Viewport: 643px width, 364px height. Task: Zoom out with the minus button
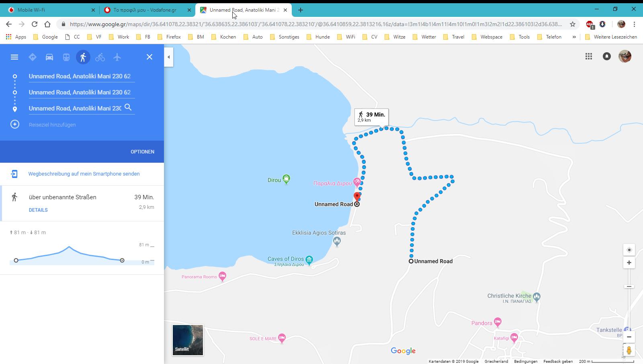click(x=629, y=337)
